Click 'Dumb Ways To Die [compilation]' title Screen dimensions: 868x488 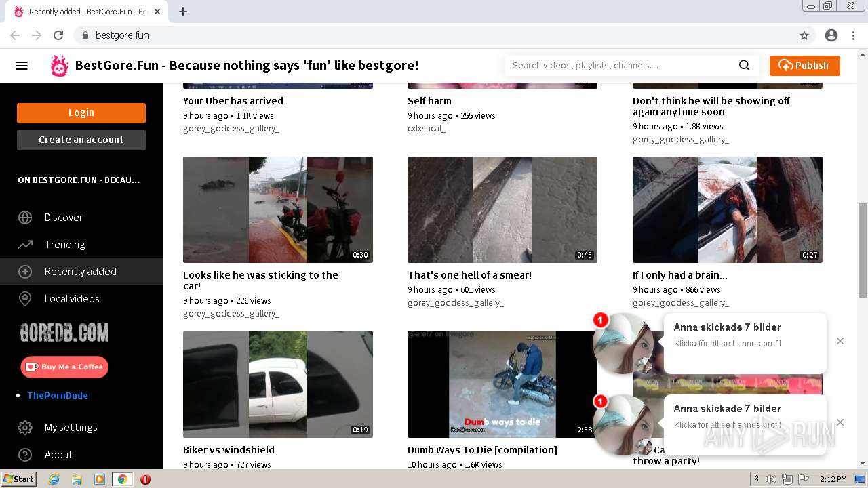pos(482,450)
